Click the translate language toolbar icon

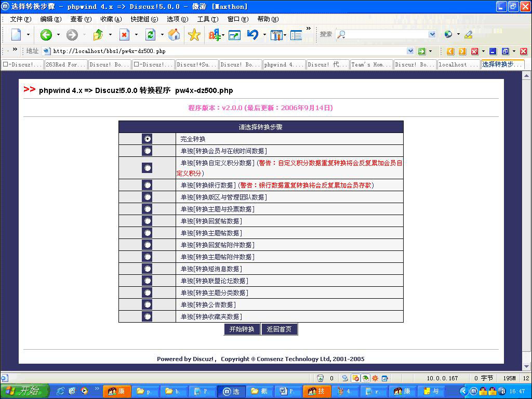pos(214,35)
